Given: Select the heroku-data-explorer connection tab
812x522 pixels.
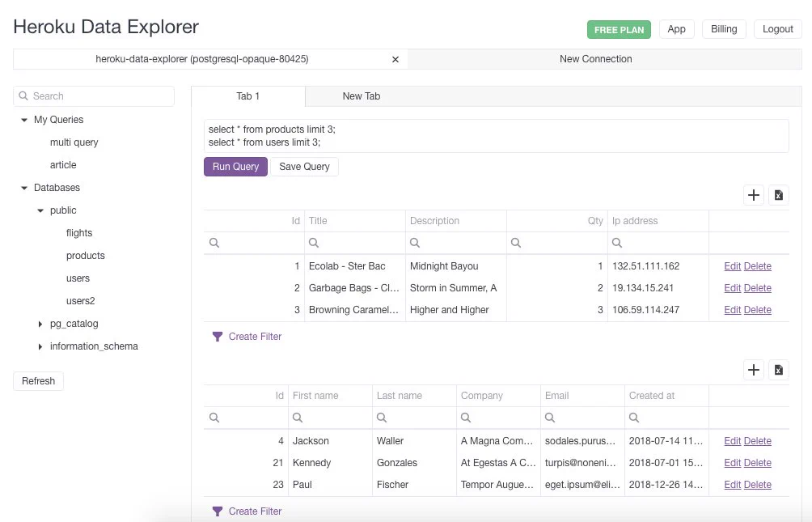Looking at the screenshot, I should [202, 59].
